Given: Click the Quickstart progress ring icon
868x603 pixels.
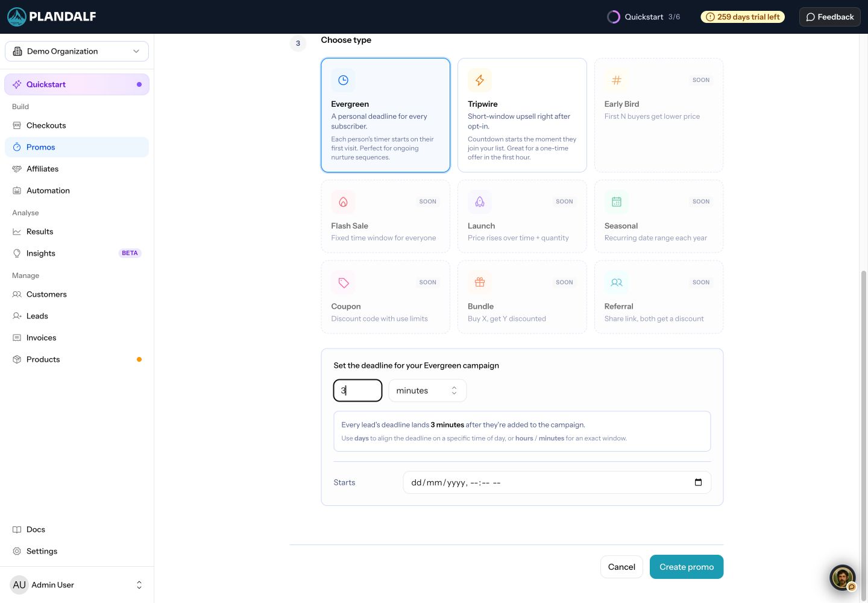Looking at the screenshot, I should pyautogui.click(x=613, y=17).
